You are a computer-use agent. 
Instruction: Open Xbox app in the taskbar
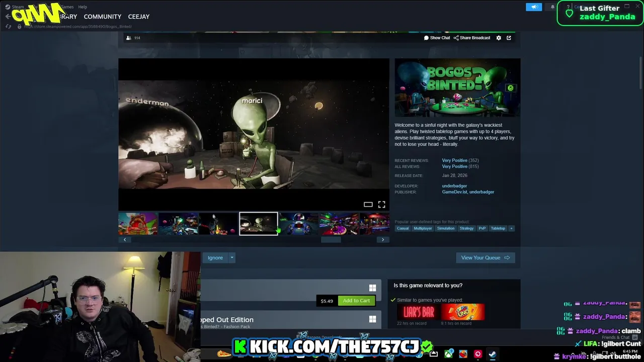tap(448, 354)
